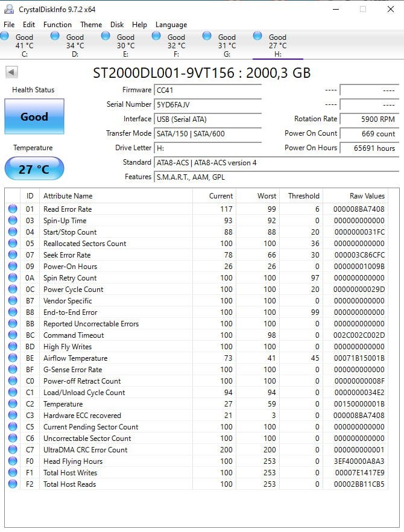Click the Serial Number field 5YD6FAJV
This screenshot has width=404, height=532.
click(207, 104)
